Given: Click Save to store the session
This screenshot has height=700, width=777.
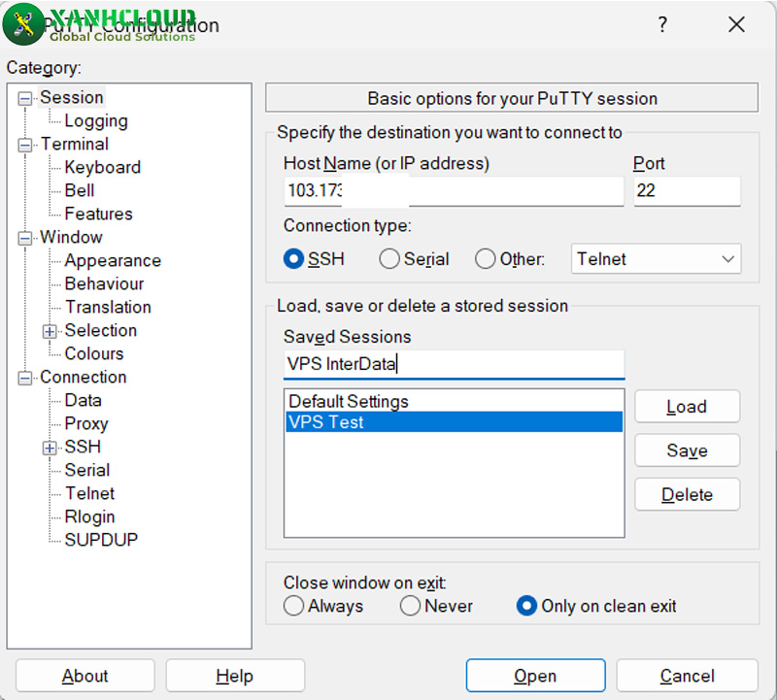Looking at the screenshot, I should pyautogui.click(x=687, y=450).
